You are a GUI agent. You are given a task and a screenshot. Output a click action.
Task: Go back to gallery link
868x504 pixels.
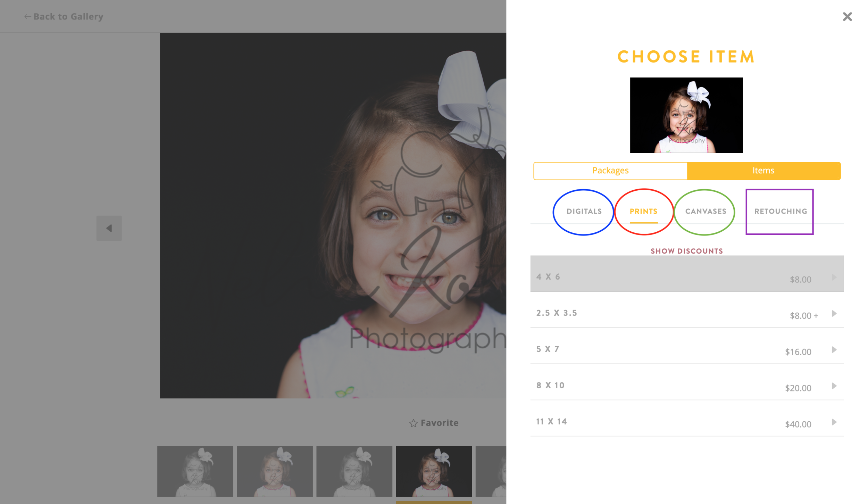pos(68,16)
